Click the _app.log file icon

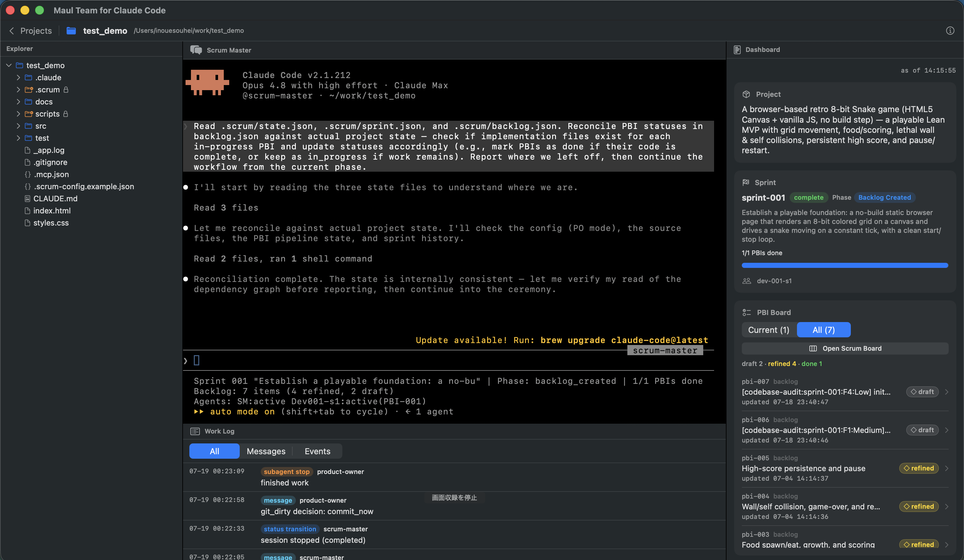click(27, 150)
